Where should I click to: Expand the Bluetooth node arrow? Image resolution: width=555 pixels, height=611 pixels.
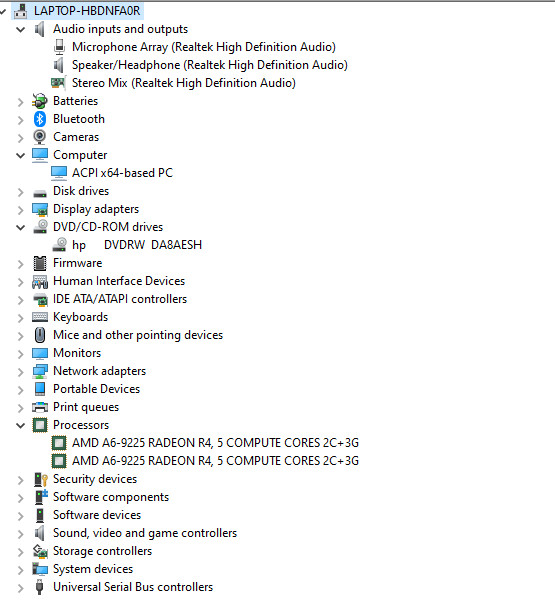(21, 120)
